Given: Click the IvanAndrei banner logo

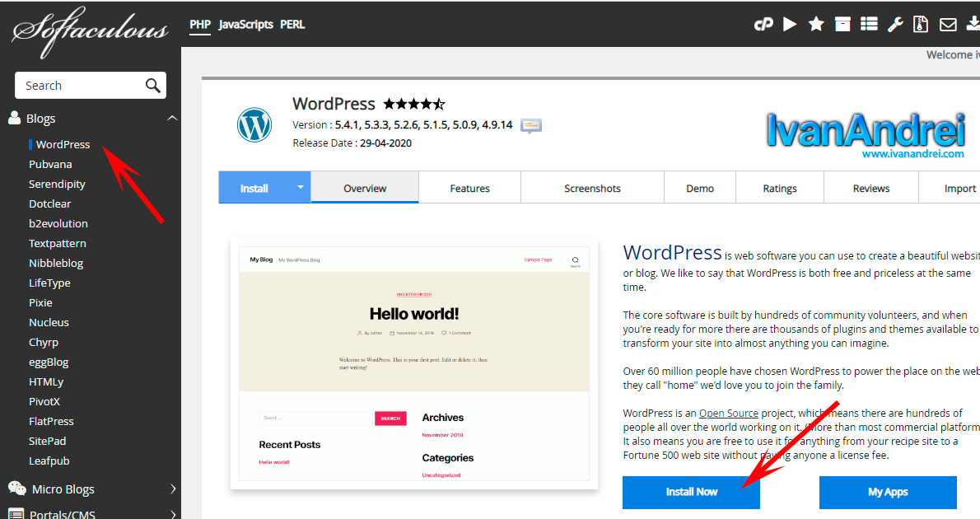Looking at the screenshot, I should point(866,130).
